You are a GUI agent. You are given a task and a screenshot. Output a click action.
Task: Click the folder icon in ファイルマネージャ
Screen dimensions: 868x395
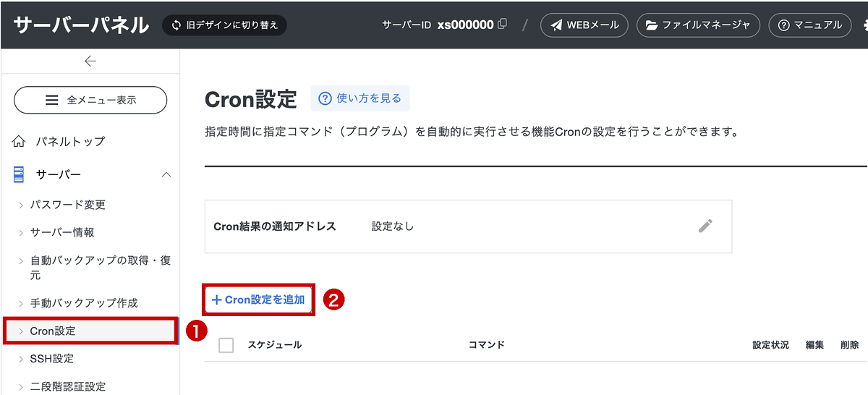652,25
